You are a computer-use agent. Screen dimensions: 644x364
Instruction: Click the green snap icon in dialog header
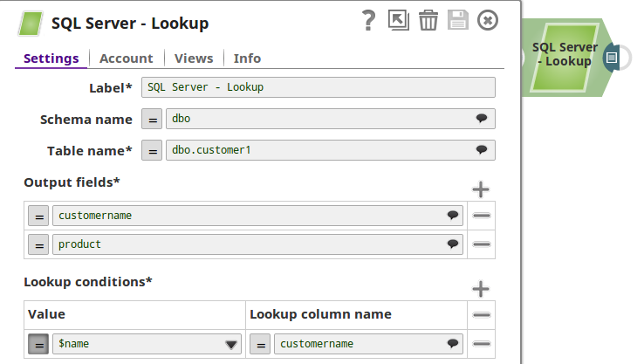pyautogui.click(x=31, y=24)
